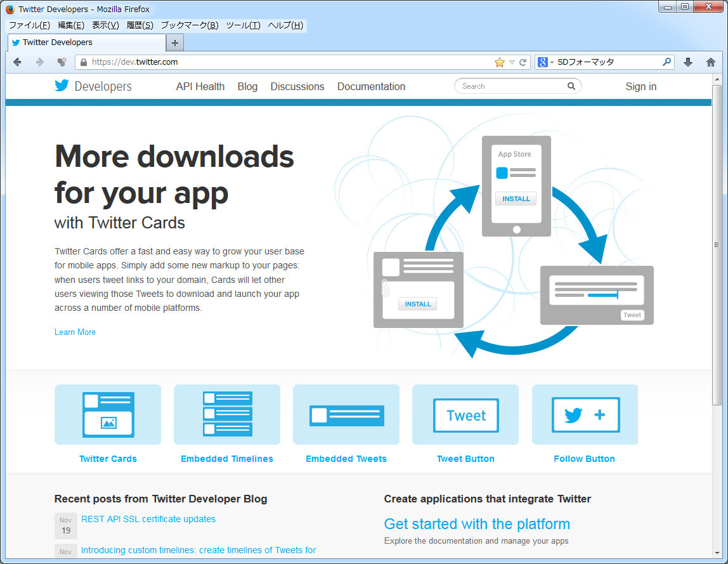Bookmark this page with the star icon
728x564 pixels.
[x=500, y=62]
